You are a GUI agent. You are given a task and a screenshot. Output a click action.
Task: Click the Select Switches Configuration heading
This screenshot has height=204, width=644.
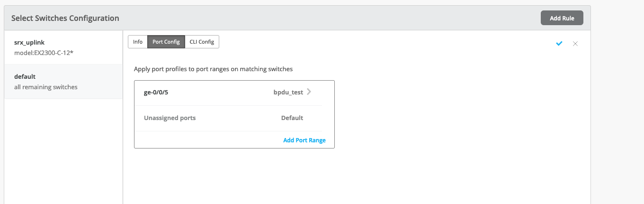coord(65,18)
